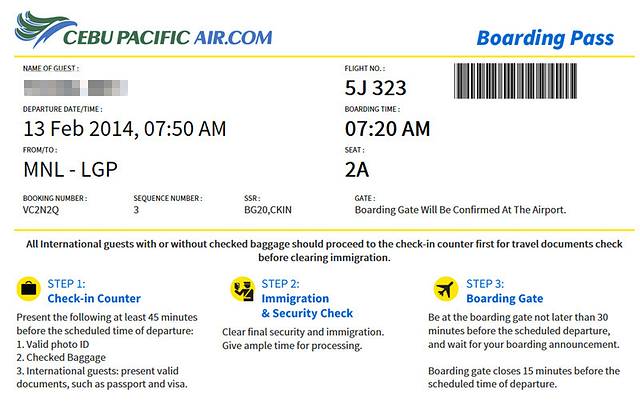Click the MNL - LGP route text
Screen dimensions: 640x408
(70, 170)
